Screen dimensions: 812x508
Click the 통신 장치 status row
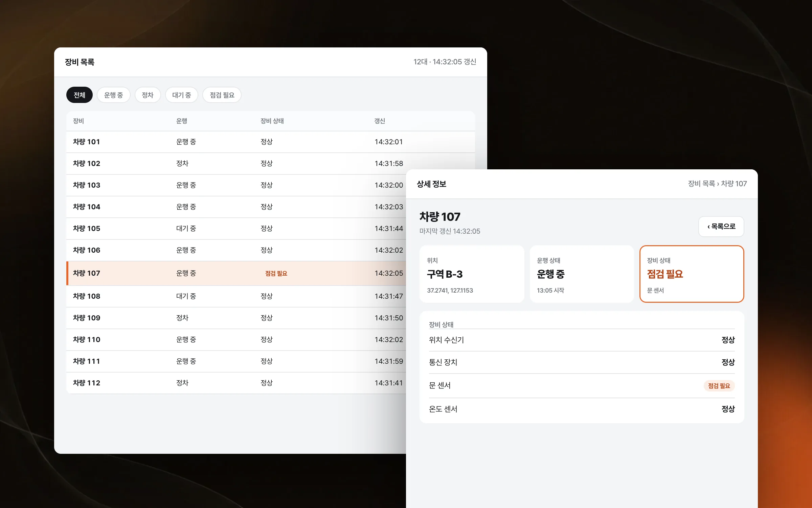pos(582,362)
